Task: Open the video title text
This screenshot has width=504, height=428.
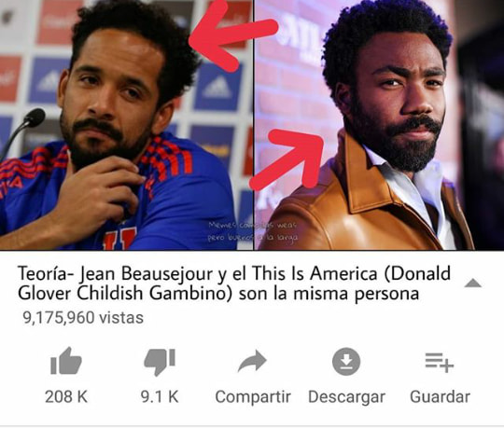Action: tap(234, 283)
